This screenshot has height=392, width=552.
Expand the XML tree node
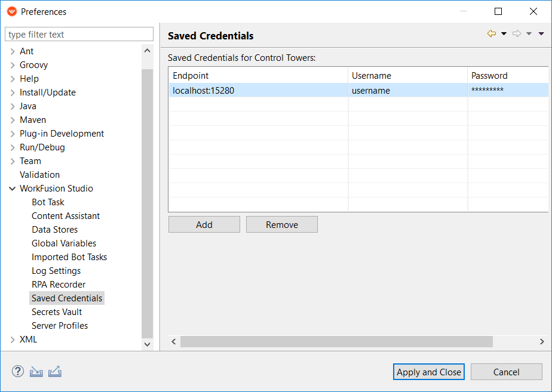click(x=13, y=339)
